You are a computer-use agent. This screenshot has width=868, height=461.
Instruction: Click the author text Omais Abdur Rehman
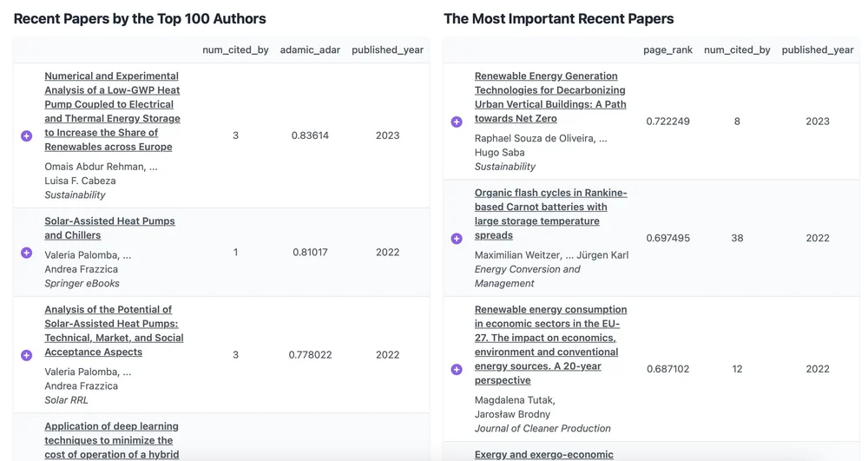coord(95,167)
